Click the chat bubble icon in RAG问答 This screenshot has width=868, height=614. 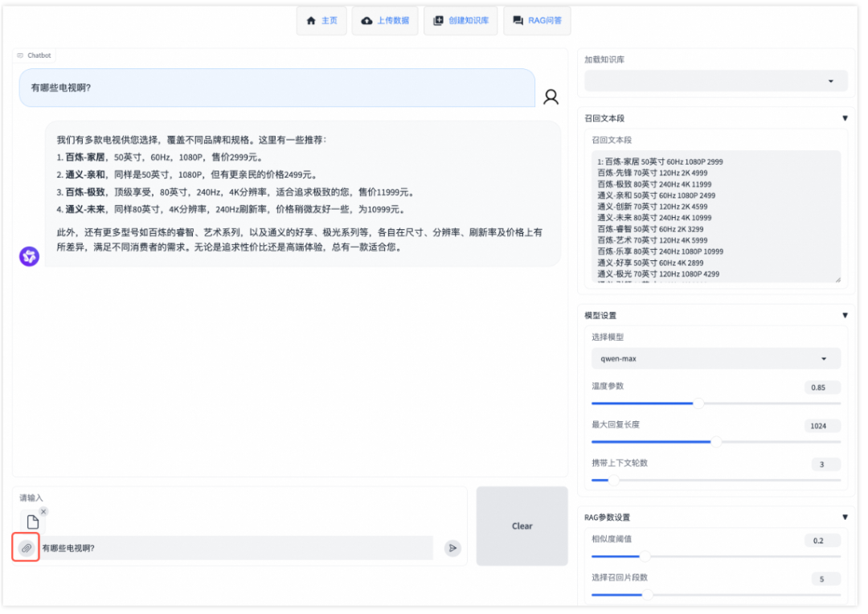tap(517, 20)
